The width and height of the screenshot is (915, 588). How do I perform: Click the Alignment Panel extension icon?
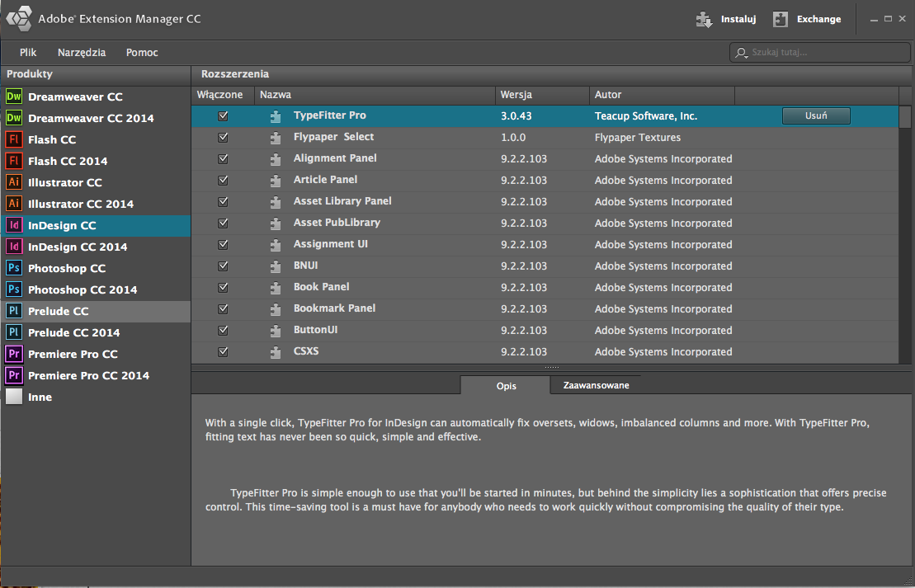276,159
